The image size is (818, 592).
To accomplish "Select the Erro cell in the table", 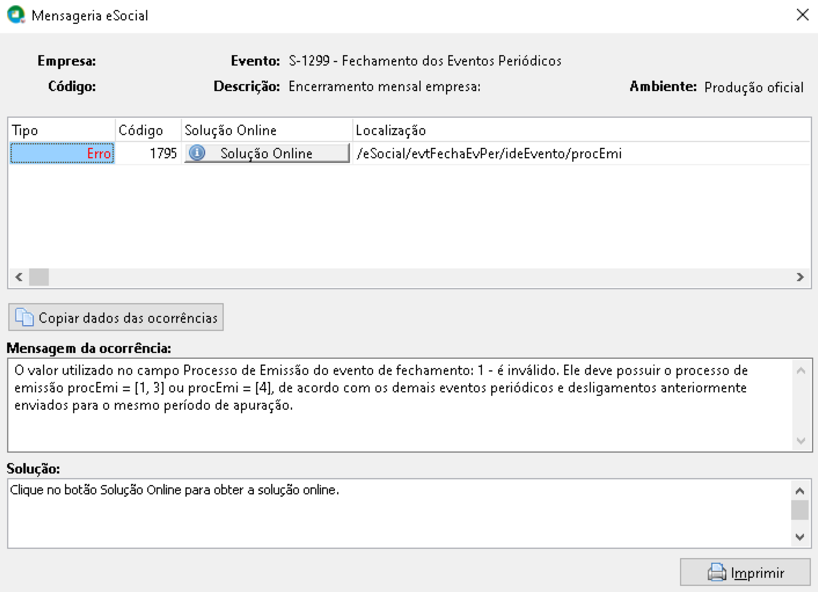I will [x=62, y=153].
